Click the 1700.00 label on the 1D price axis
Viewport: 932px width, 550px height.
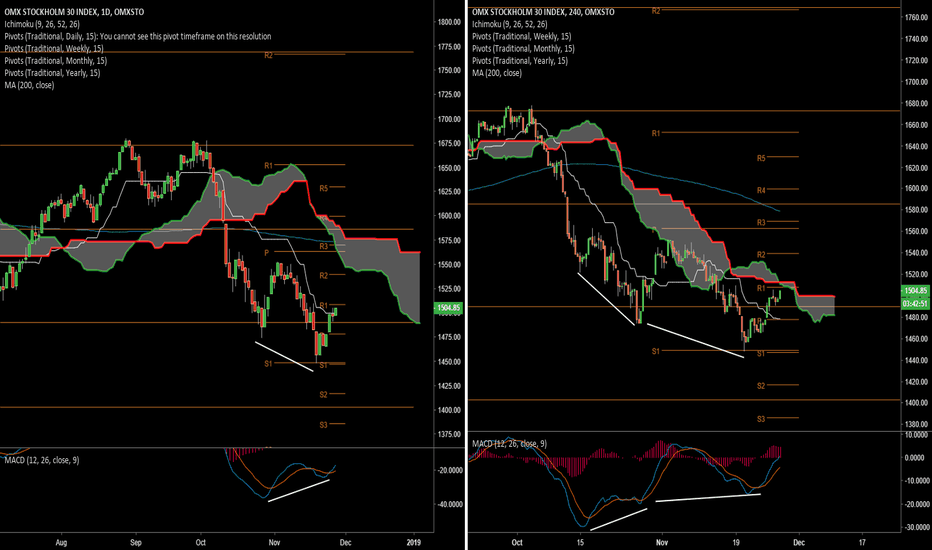[449, 119]
